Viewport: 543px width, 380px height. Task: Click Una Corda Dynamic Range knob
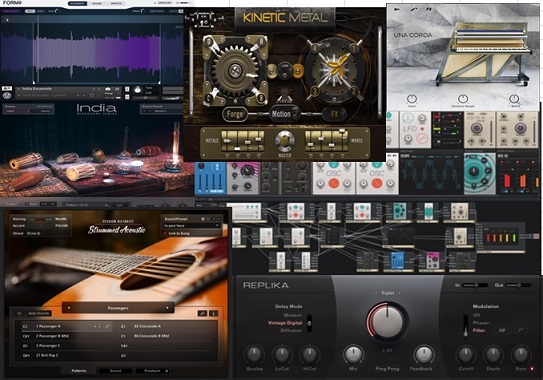click(x=463, y=99)
